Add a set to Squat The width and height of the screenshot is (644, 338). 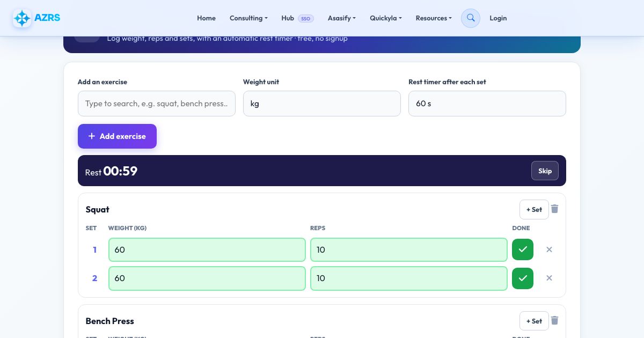534,209
